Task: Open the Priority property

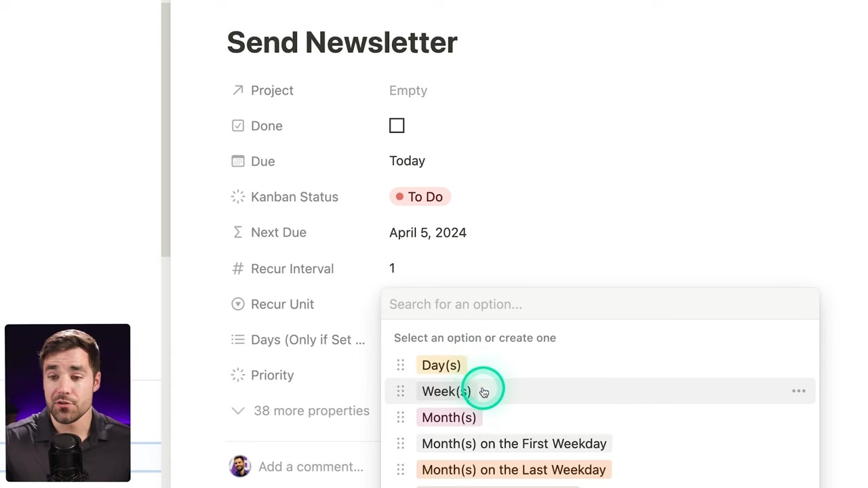Action: click(x=272, y=375)
